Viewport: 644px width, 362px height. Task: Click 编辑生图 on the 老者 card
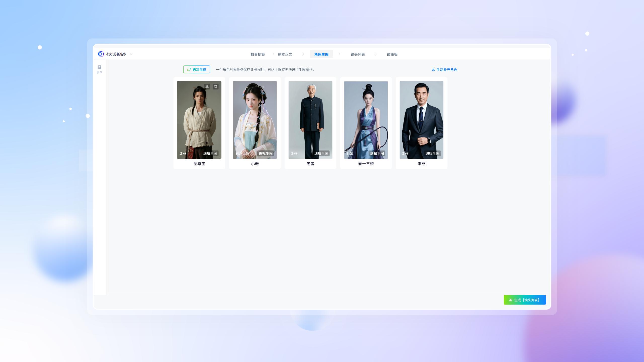[x=321, y=153]
